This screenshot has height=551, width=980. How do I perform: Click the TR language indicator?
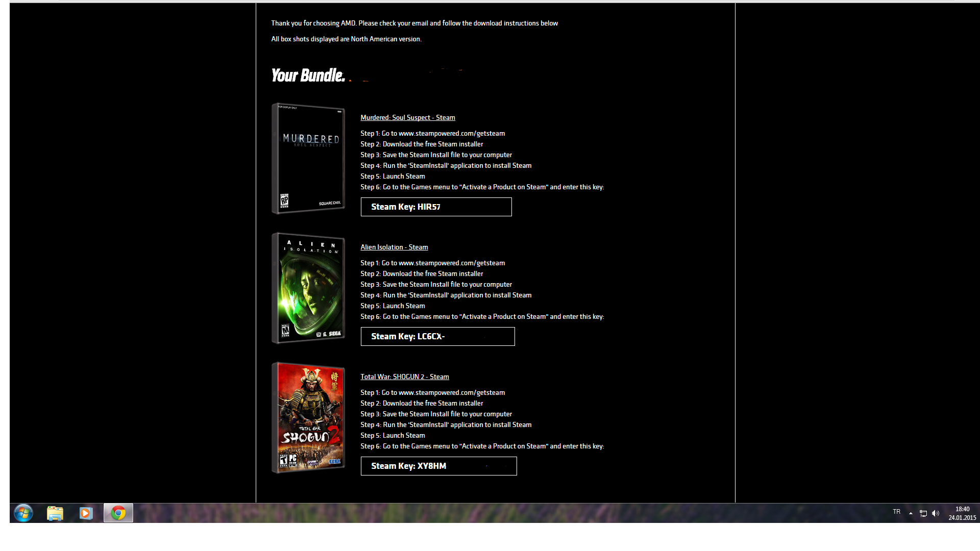[896, 512]
